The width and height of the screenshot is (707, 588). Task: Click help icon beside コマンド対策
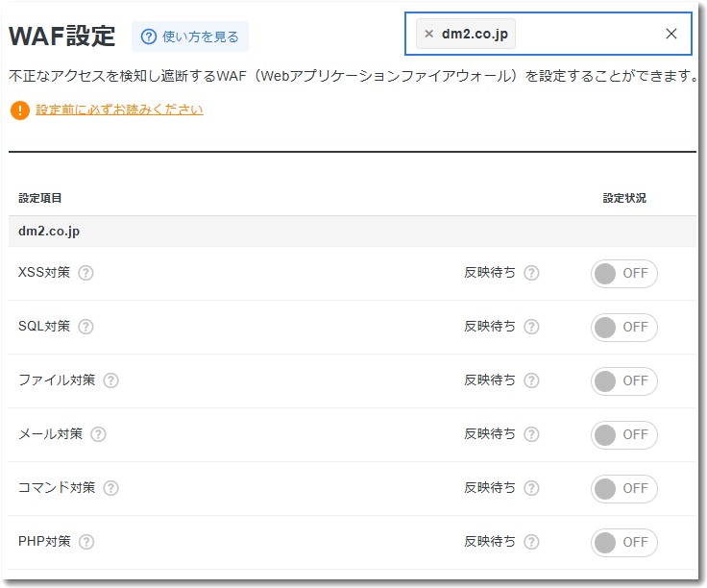point(110,488)
